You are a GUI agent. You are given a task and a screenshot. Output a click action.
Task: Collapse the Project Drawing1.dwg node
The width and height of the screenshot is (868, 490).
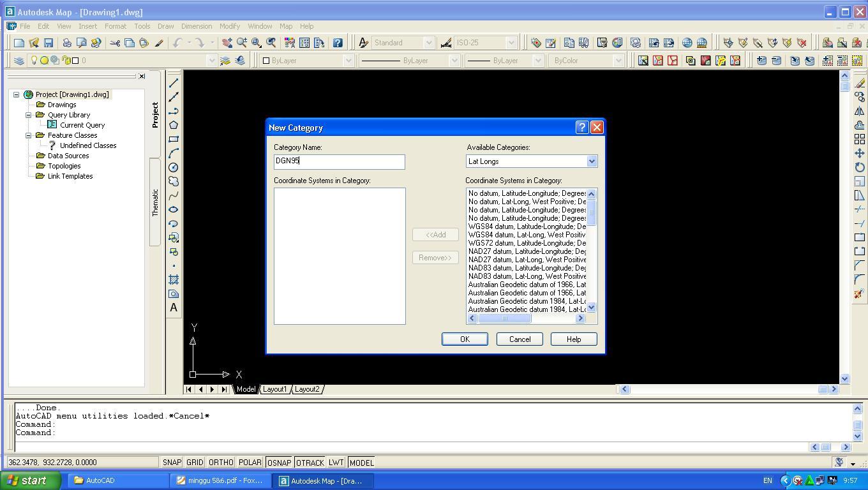pyautogui.click(x=17, y=94)
